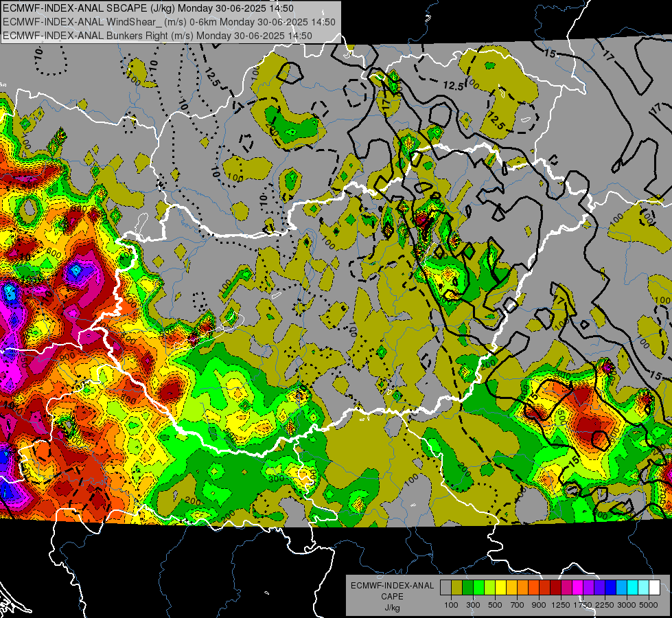This screenshot has width=672, height=618.
Task: Click the bright green legend swatch
Action: (478, 588)
